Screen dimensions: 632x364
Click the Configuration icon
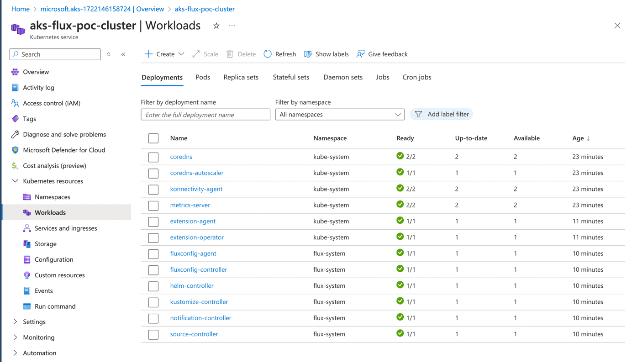coord(27,260)
